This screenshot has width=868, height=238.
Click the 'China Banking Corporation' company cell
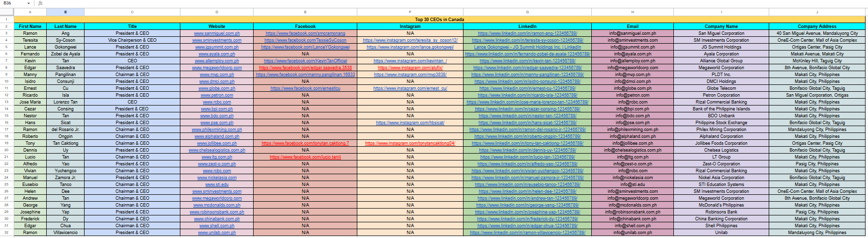[721, 219]
